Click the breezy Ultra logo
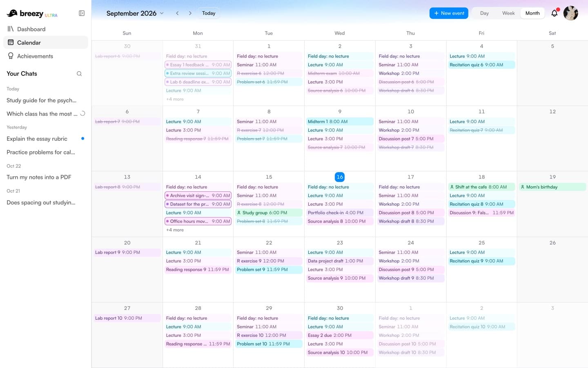The height and width of the screenshot is (368, 588). pos(32,13)
